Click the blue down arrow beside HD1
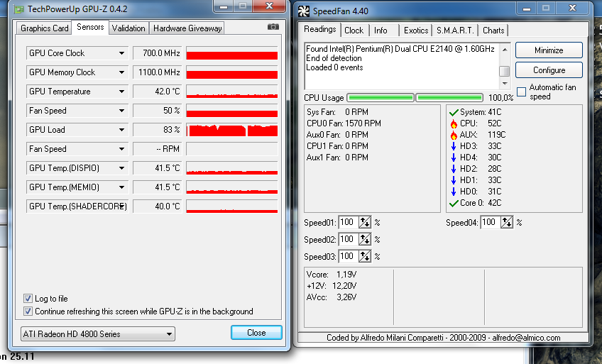 click(x=454, y=180)
